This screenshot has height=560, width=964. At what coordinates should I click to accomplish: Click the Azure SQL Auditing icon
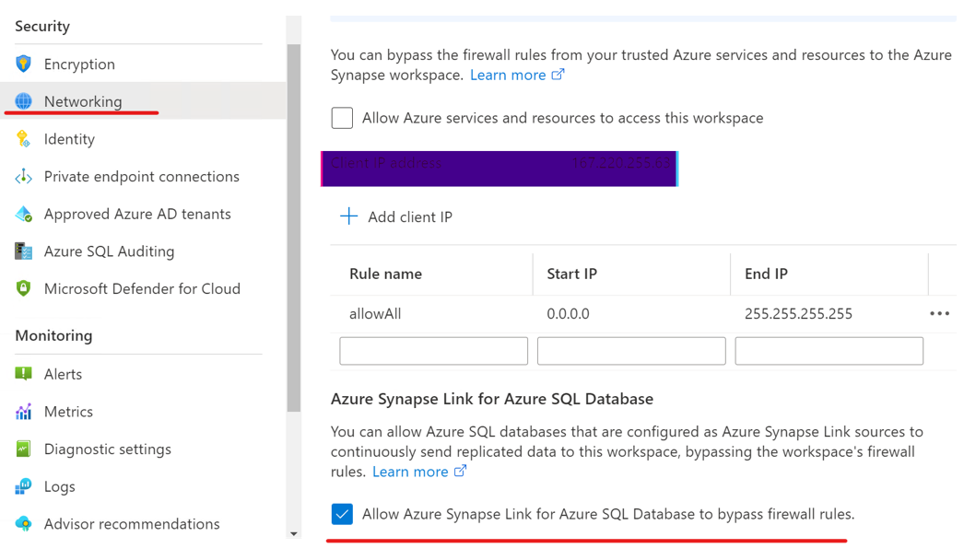click(24, 251)
